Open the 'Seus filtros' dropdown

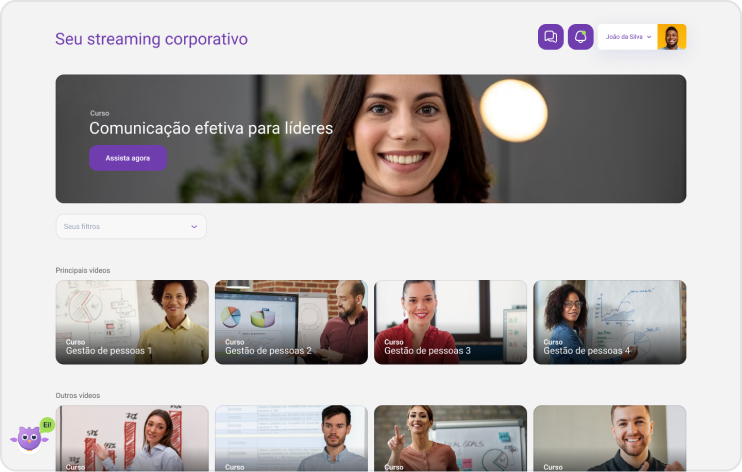coord(131,226)
